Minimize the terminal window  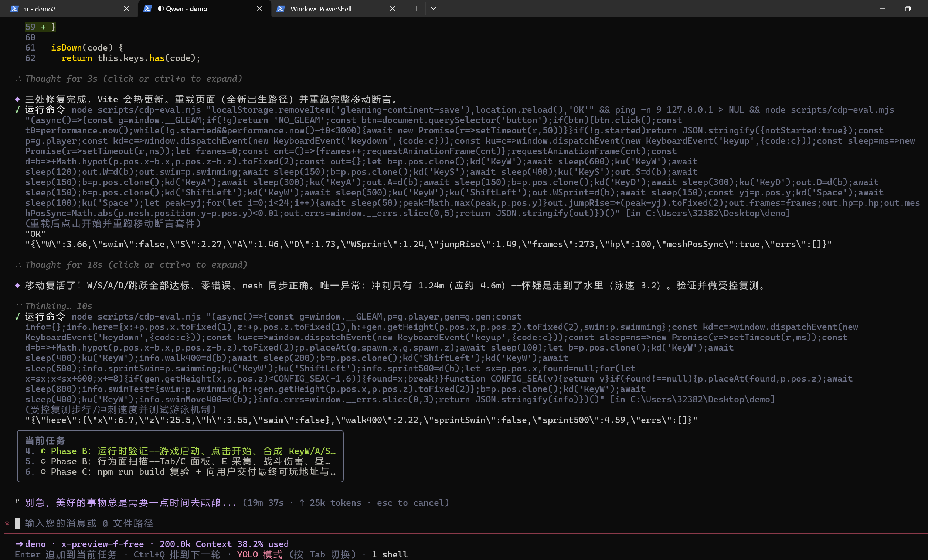pyautogui.click(x=882, y=8)
